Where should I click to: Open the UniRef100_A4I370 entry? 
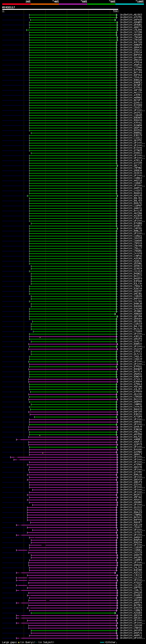[131, 93]
